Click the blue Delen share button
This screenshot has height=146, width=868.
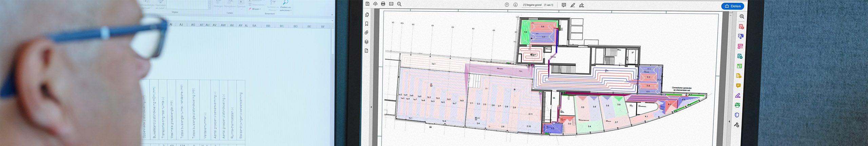[733, 6]
